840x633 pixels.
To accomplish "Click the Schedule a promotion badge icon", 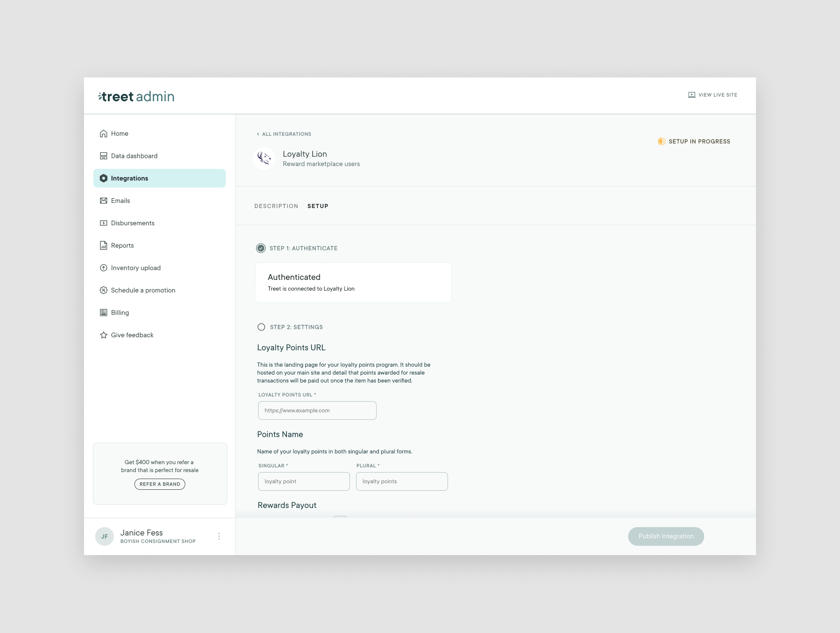I will coord(104,290).
